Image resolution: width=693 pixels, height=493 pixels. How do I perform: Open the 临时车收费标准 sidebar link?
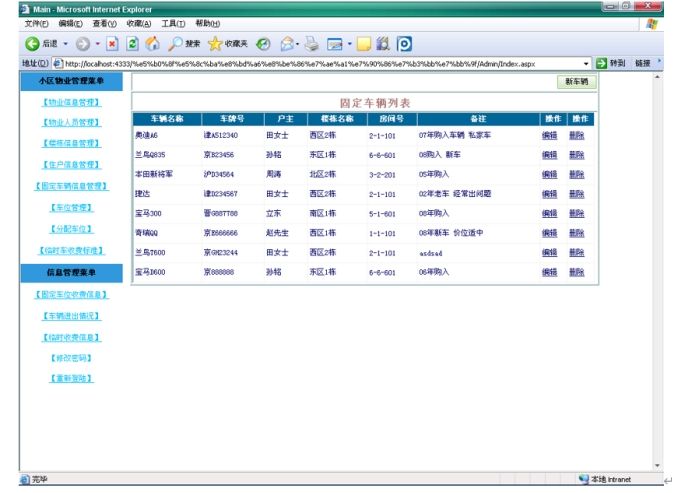[x=71, y=251]
